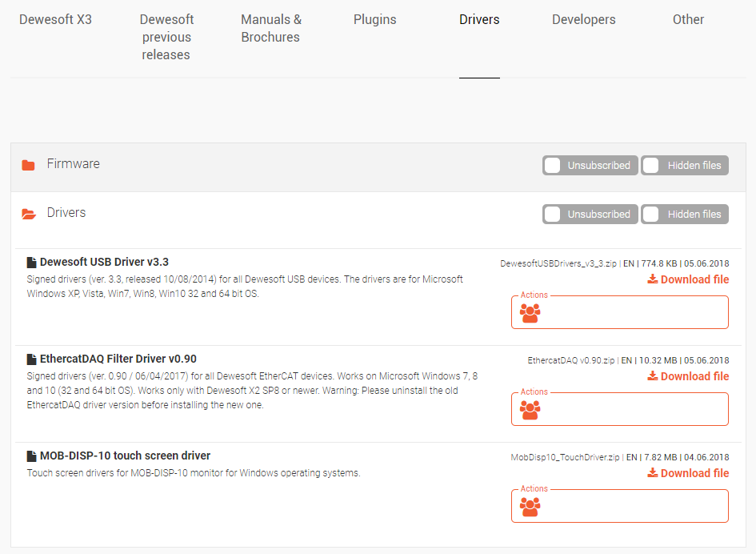Click the USB driver description about signed drivers

point(245,287)
